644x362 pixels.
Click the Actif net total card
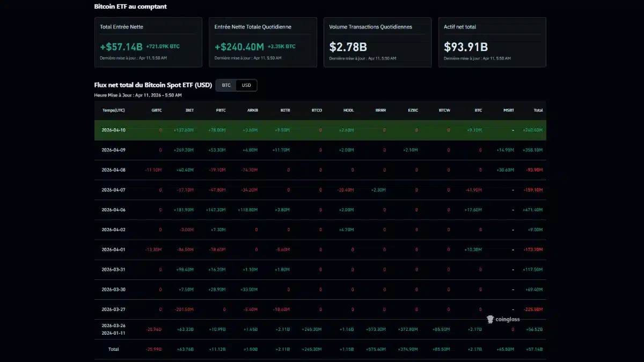tap(492, 42)
